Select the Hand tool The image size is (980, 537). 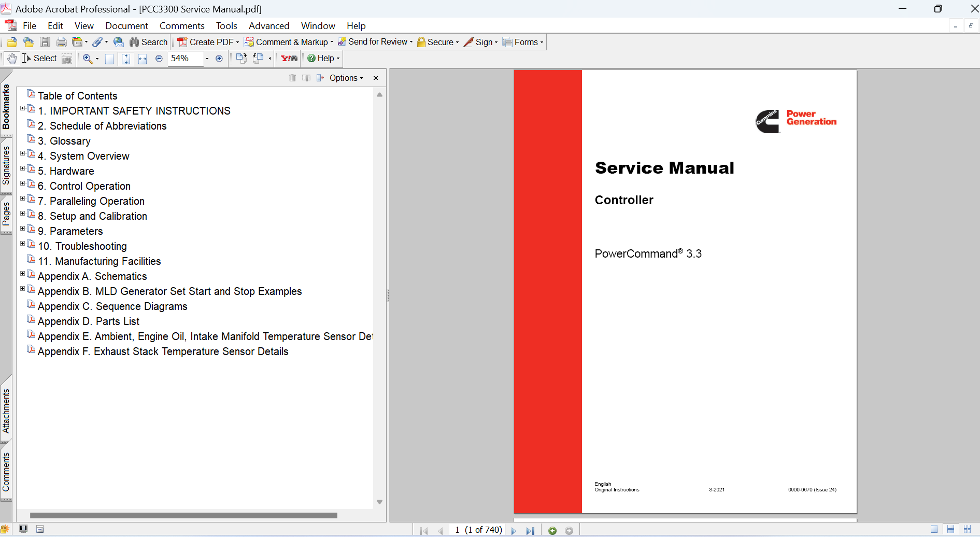(x=12, y=59)
